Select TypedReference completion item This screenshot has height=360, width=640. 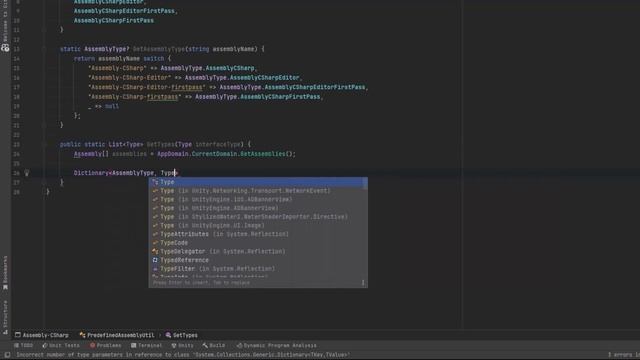pyautogui.click(x=257, y=260)
